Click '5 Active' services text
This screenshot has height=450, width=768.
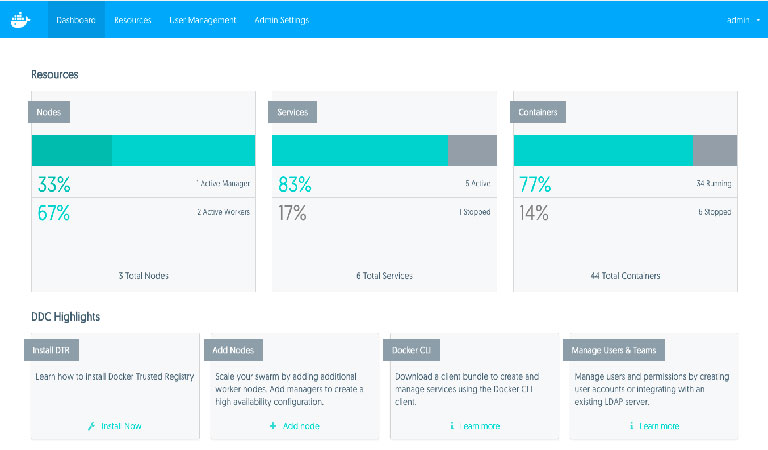478,184
